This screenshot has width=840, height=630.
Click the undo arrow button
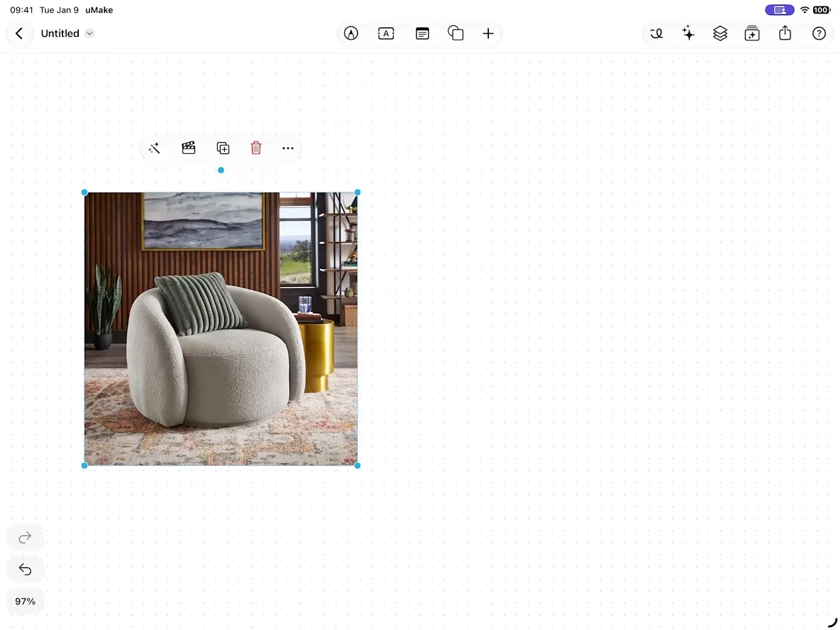(x=25, y=569)
